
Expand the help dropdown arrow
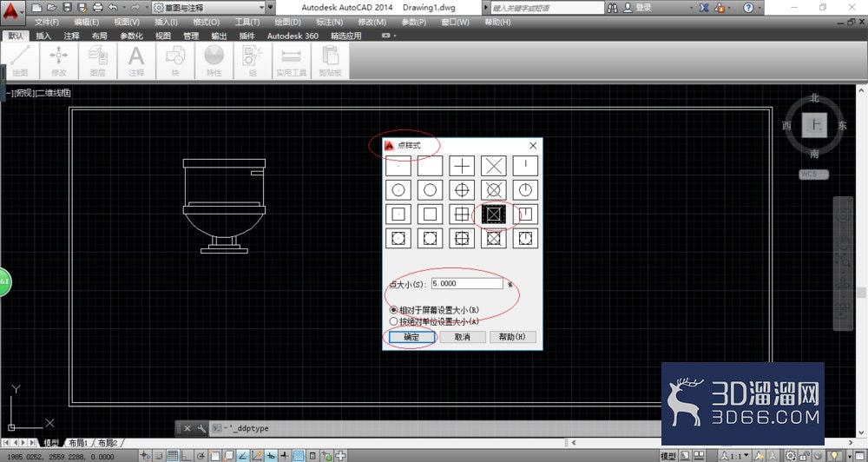click(760, 8)
